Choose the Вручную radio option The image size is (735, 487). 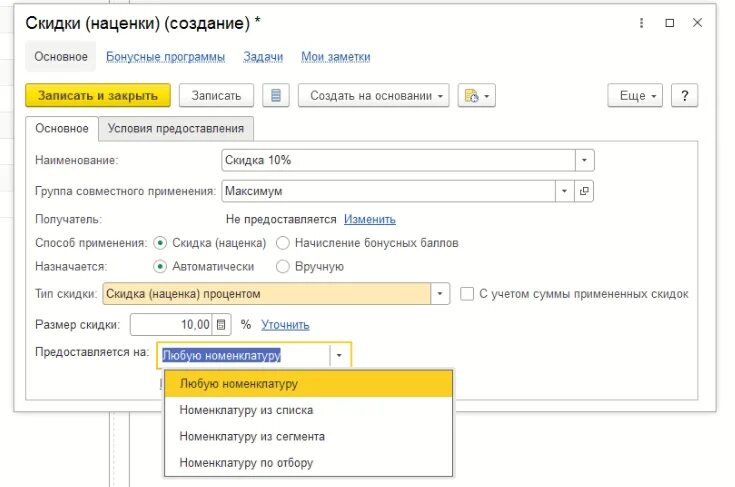[283, 267]
